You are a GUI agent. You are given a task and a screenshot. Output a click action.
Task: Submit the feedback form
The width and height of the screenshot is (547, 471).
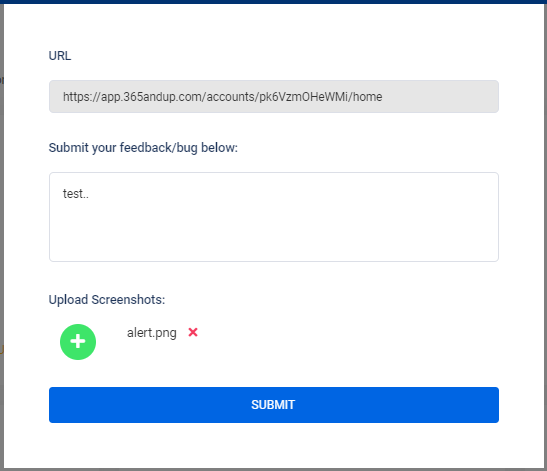pyautogui.click(x=274, y=405)
